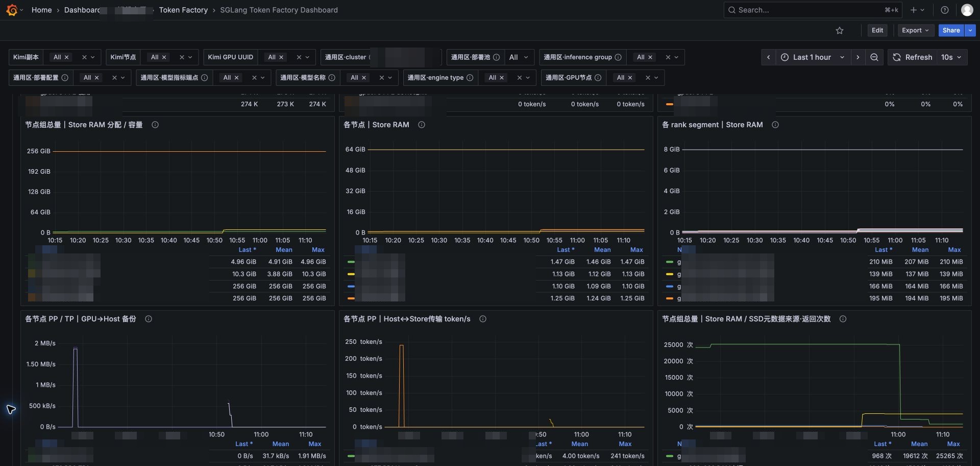980x466 pixels.
Task: Refresh the dashboard now
Action: click(912, 57)
